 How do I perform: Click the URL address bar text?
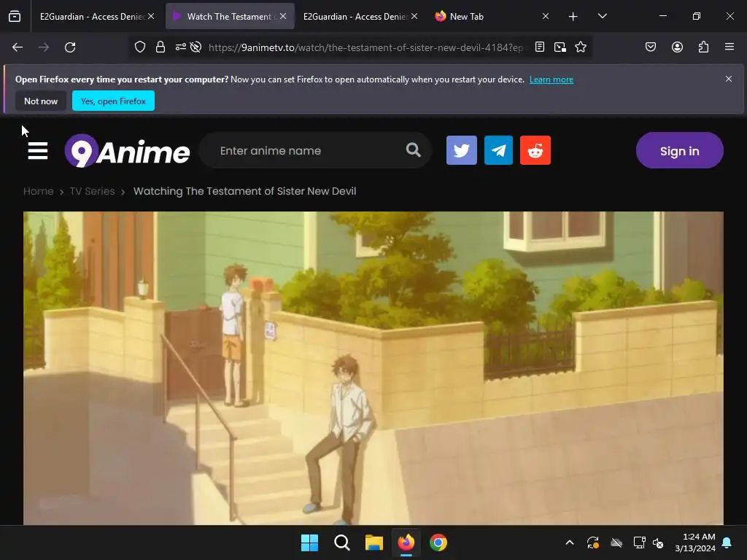click(x=366, y=47)
